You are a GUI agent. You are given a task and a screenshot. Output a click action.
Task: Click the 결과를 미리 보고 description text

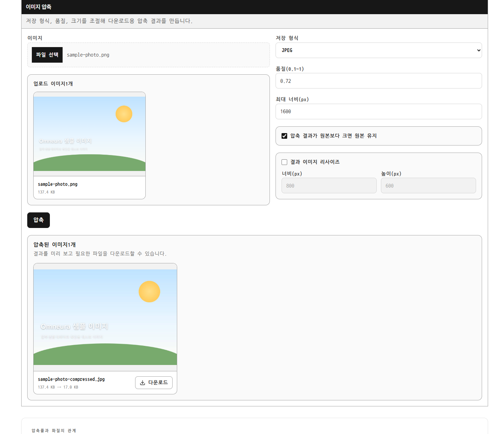pos(100,253)
